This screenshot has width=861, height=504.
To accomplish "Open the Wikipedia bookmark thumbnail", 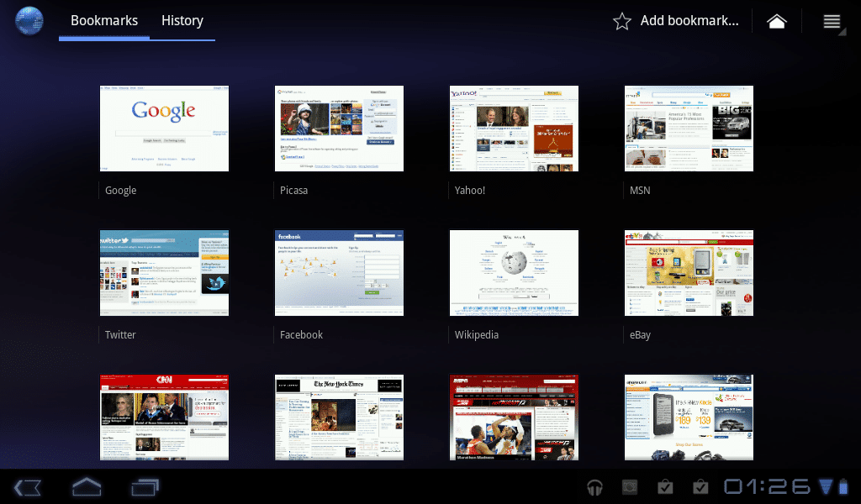I will (514, 272).
